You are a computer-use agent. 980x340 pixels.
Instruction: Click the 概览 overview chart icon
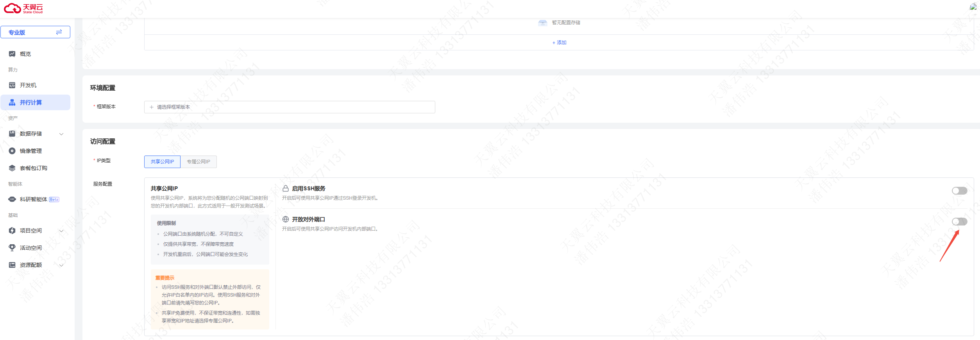pos(12,54)
